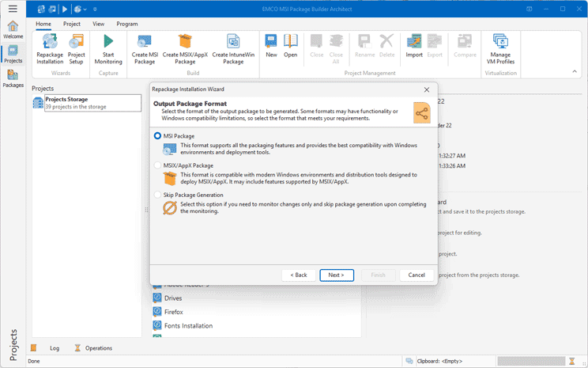Select the MSI Package radio option
The image size is (588, 368).
click(157, 136)
